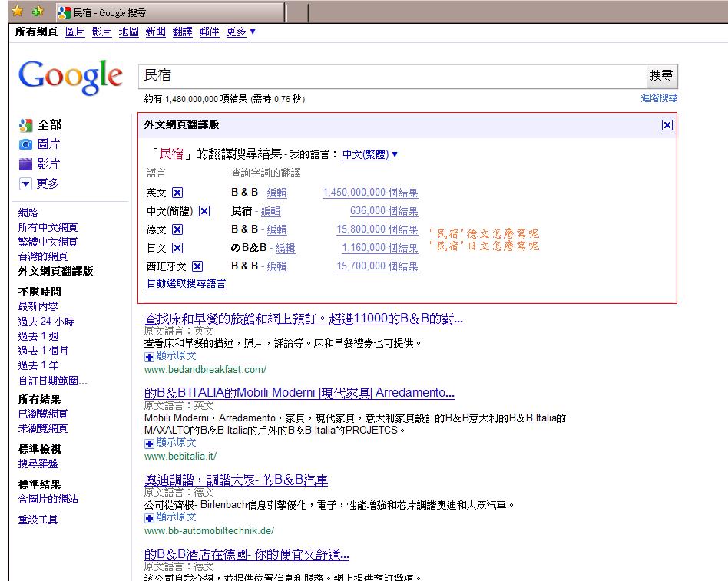Click 重設工具 to reset tools
Image resolution: width=728 pixels, height=581 pixels.
(x=38, y=520)
